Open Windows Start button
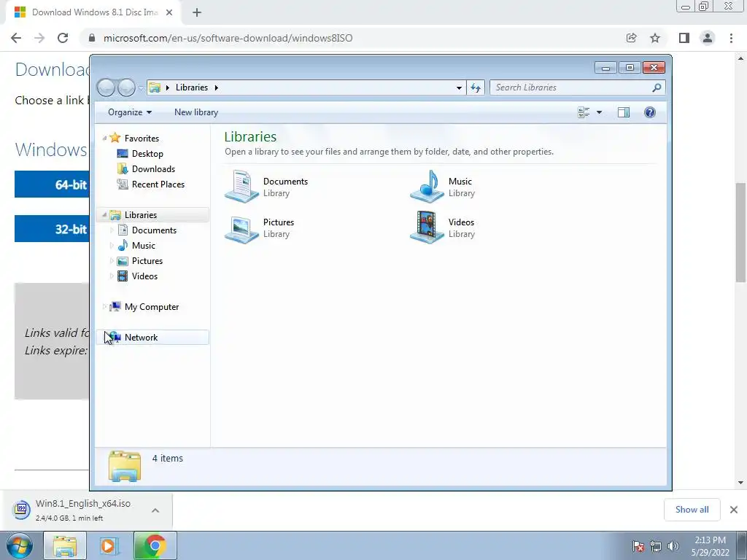 click(x=20, y=545)
